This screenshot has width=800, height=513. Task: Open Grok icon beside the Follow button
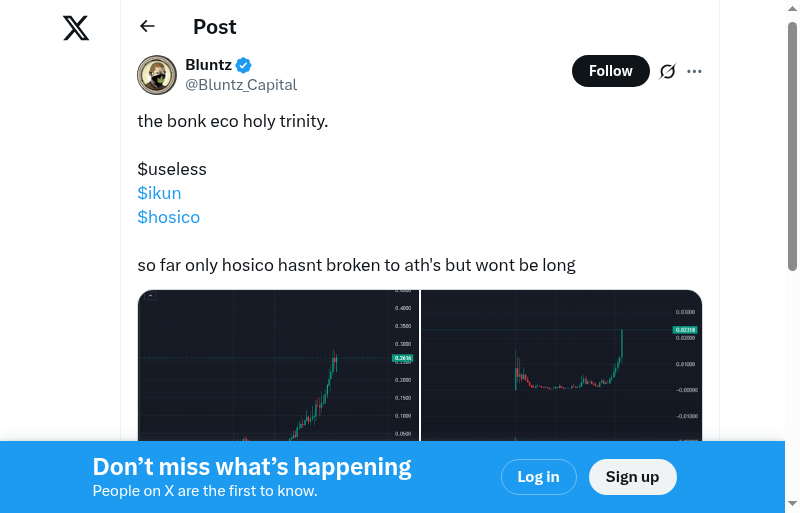(668, 71)
